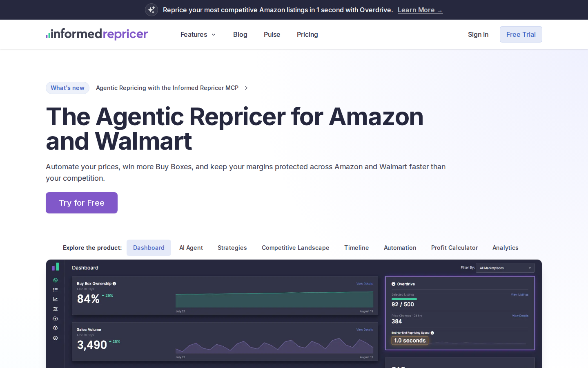Select the Profit Calculator tab
This screenshot has width=588, height=368.
coord(454,248)
